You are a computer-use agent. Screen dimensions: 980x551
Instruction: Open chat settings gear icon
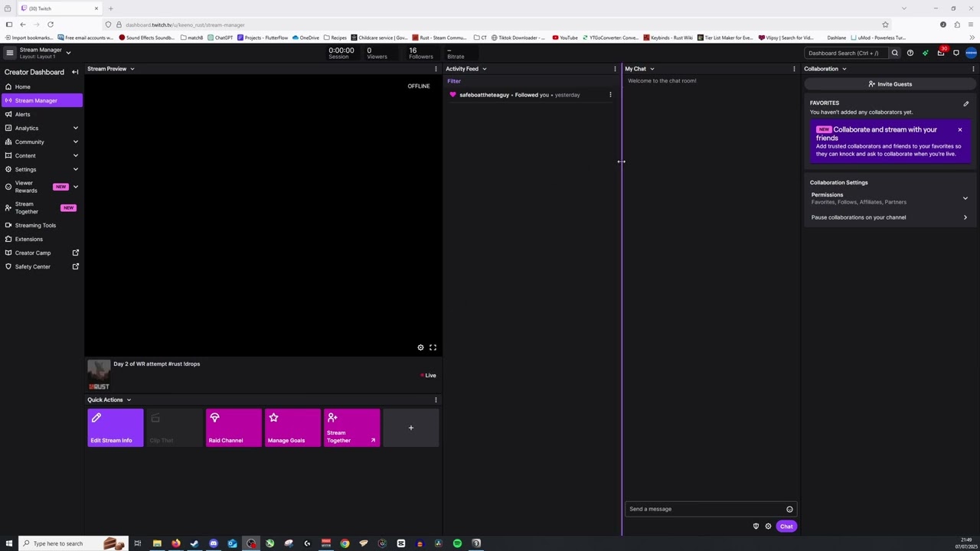[768, 527]
